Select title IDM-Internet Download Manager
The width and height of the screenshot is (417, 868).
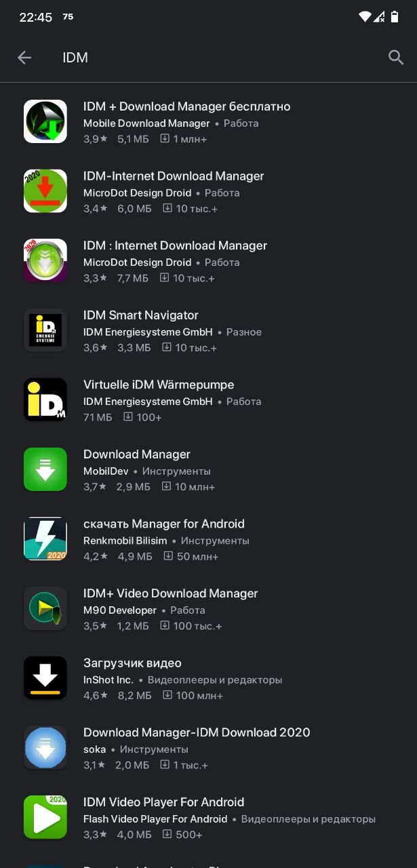174,176
